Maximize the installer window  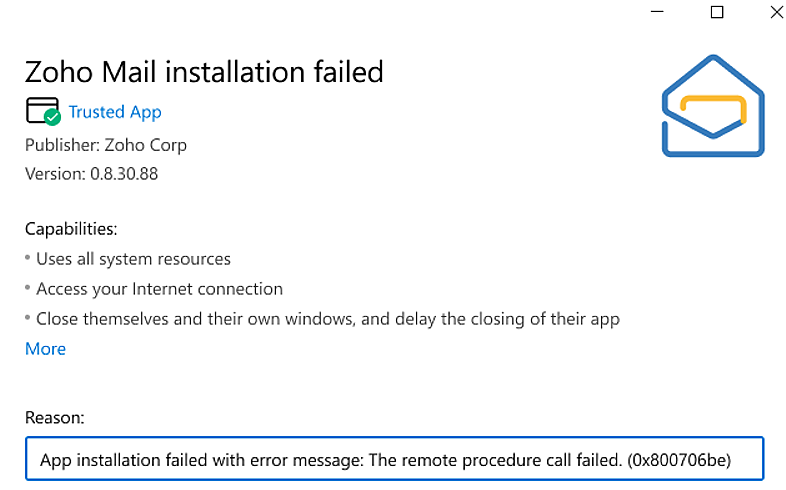tap(716, 12)
